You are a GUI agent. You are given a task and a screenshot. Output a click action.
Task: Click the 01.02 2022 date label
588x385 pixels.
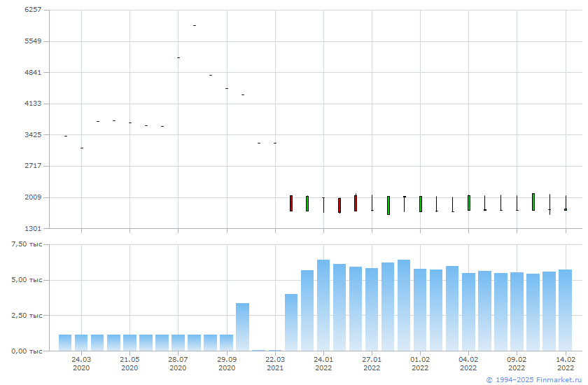(421, 363)
